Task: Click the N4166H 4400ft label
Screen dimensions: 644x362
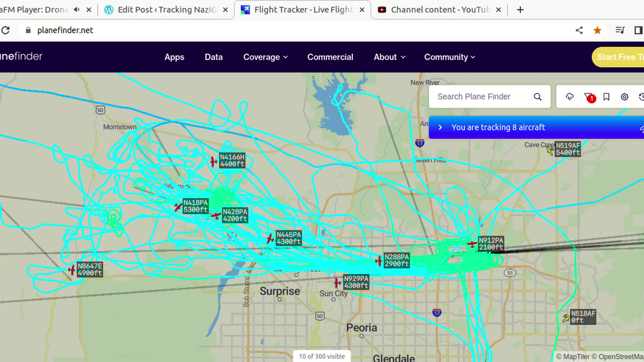Action: point(232,160)
